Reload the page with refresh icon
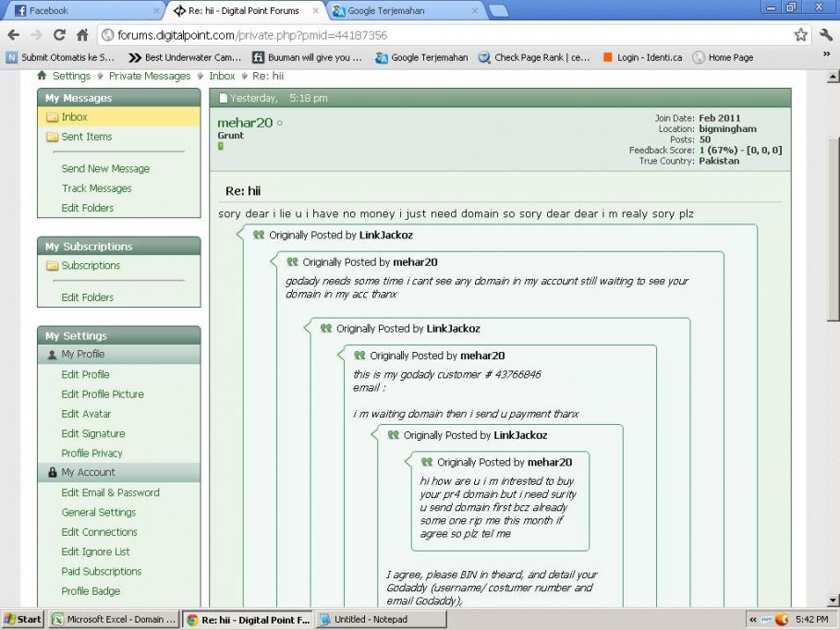 [x=60, y=35]
